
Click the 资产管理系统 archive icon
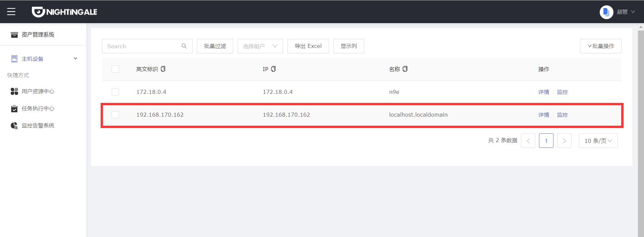(x=14, y=35)
